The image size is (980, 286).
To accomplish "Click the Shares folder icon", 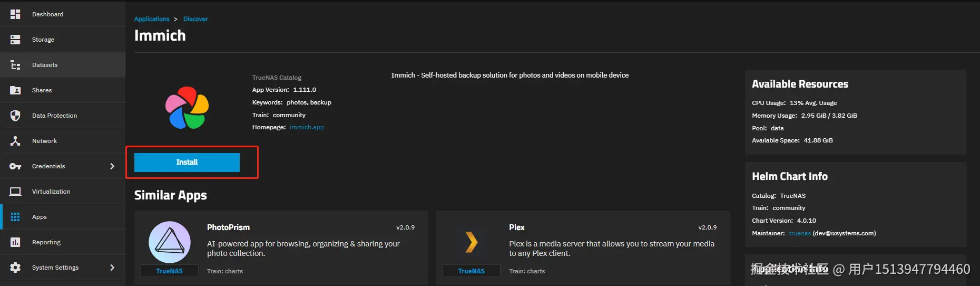I will [15, 90].
